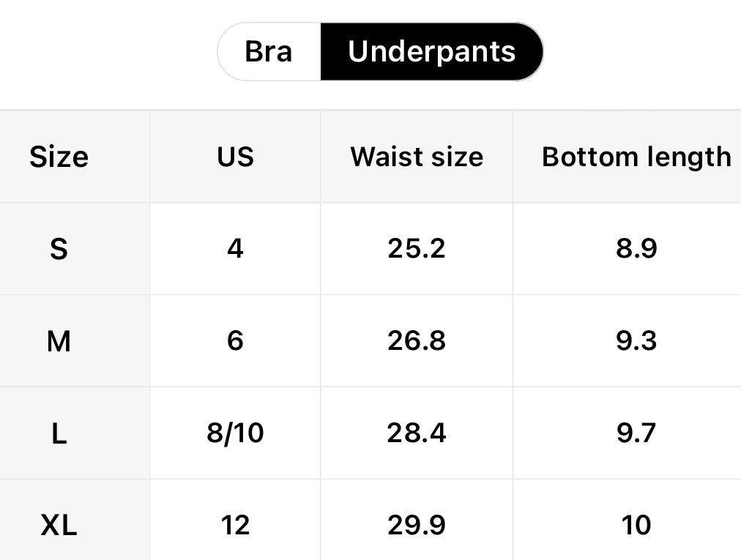Click the 8/10 US size cell
The height and width of the screenshot is (560, 741).
(x=235, y=433)
